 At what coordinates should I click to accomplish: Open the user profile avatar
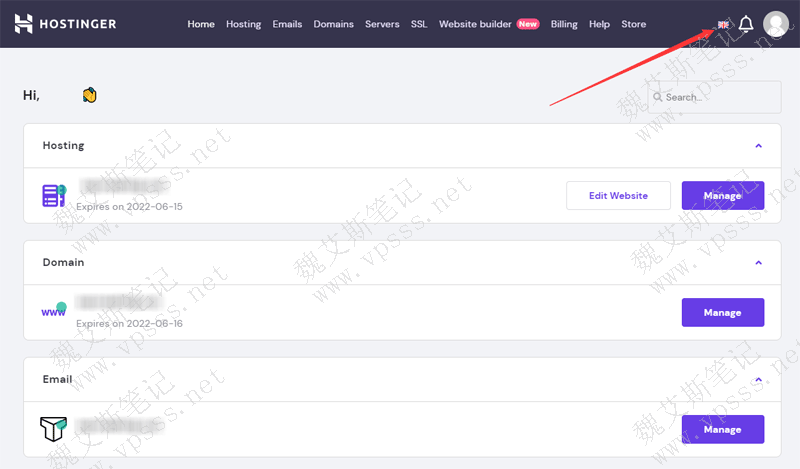tap(776, 24)
